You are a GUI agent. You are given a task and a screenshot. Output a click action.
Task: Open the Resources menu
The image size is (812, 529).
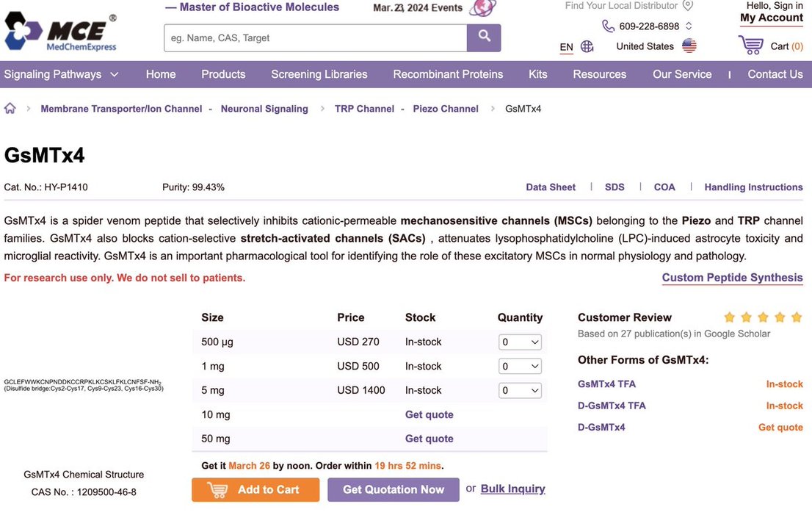click(x=600, y=74)
